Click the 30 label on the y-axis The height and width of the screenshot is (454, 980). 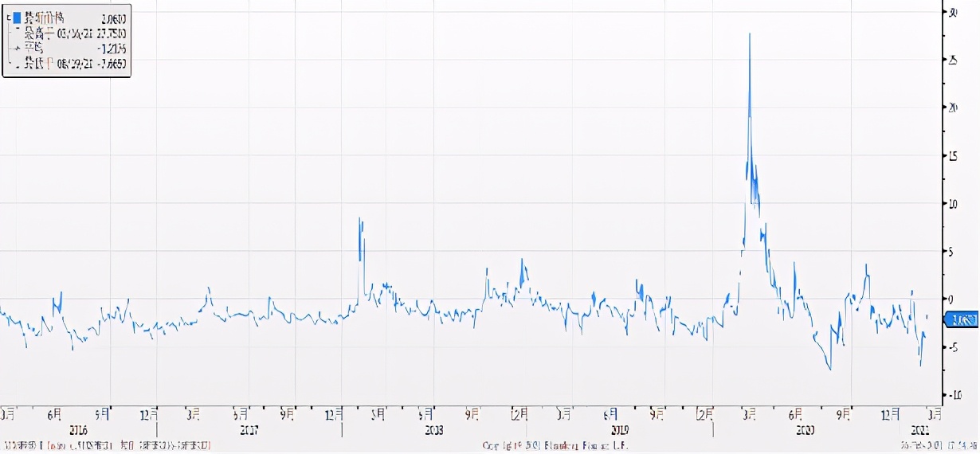point(952,13)
